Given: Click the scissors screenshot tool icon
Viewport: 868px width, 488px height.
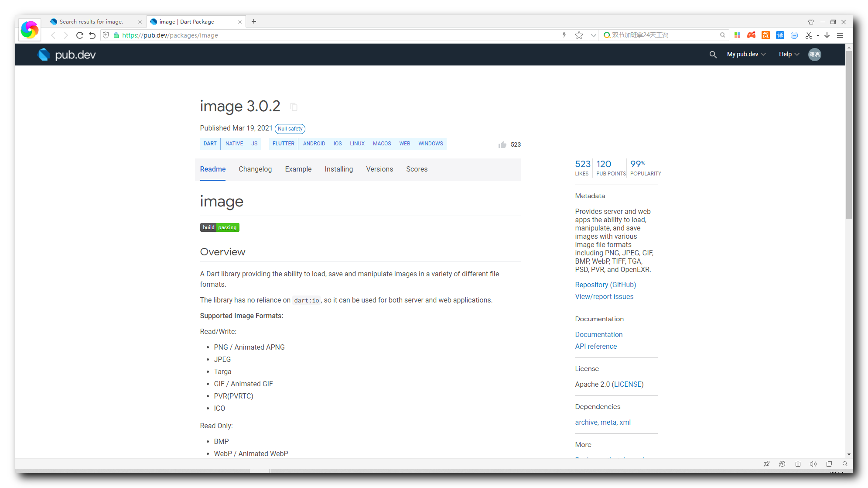Looking at the screenshot, I should click(809, 35).
